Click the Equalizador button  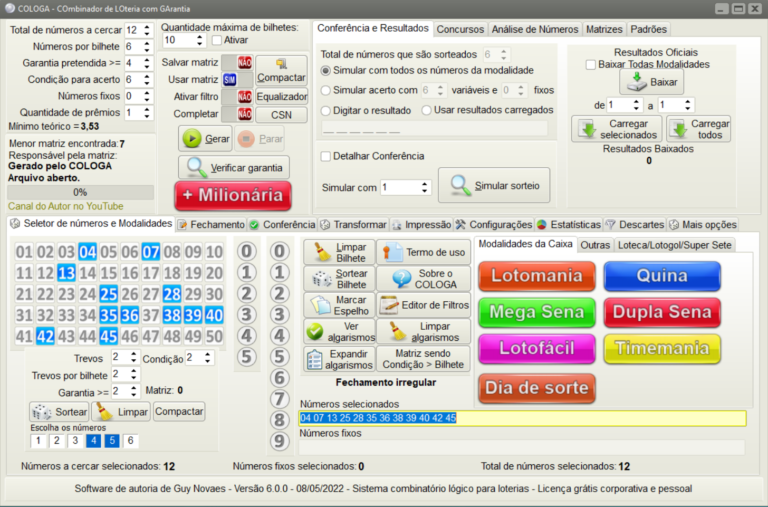[282, 97]
